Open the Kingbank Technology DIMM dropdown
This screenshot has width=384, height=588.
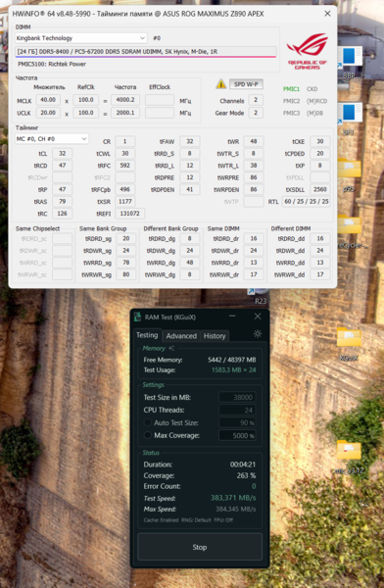(80, 38)
